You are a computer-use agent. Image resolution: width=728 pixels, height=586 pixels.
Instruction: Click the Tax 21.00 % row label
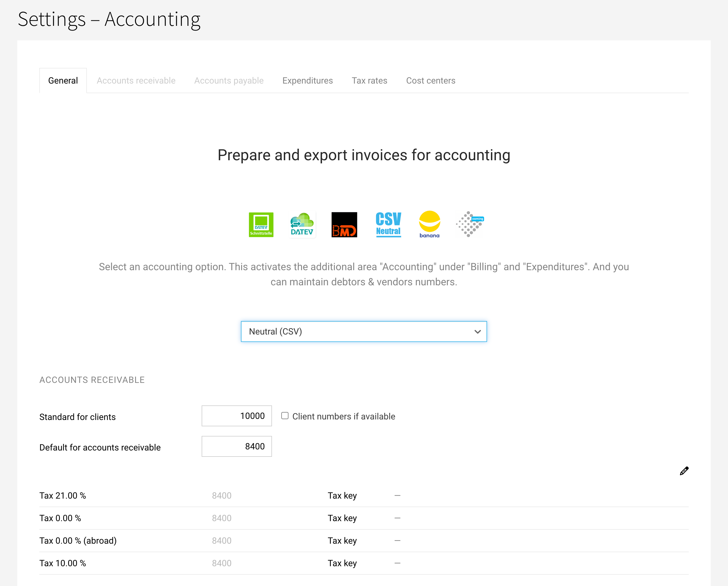[63, 496]
